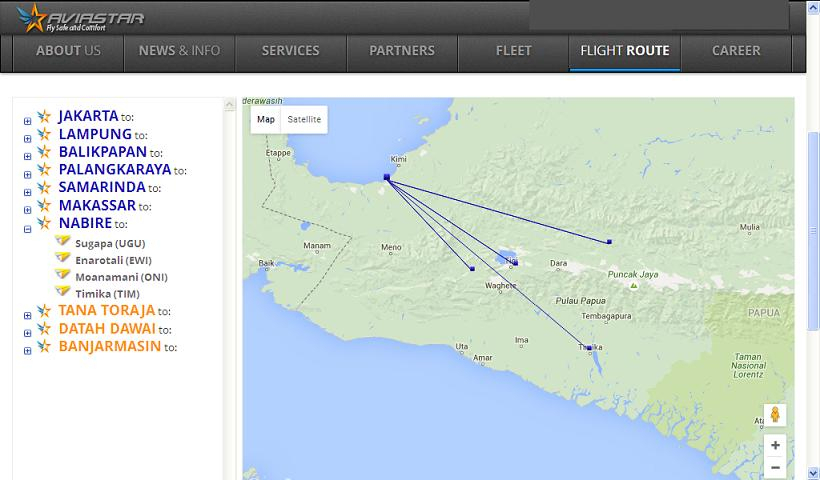Image resolution: width=820 pixels, height=480 pixels.
Task: Click the plane icon beside Timika (TIM)
Action: [x=63, y=291]
